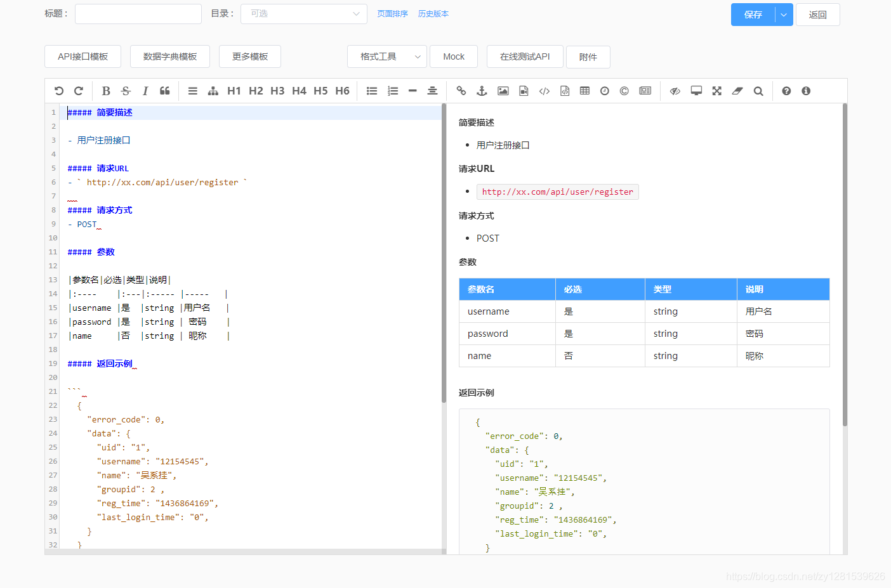Click the editor pane vertical scrollbar
891x588 pixels.
tap(444, 253)
